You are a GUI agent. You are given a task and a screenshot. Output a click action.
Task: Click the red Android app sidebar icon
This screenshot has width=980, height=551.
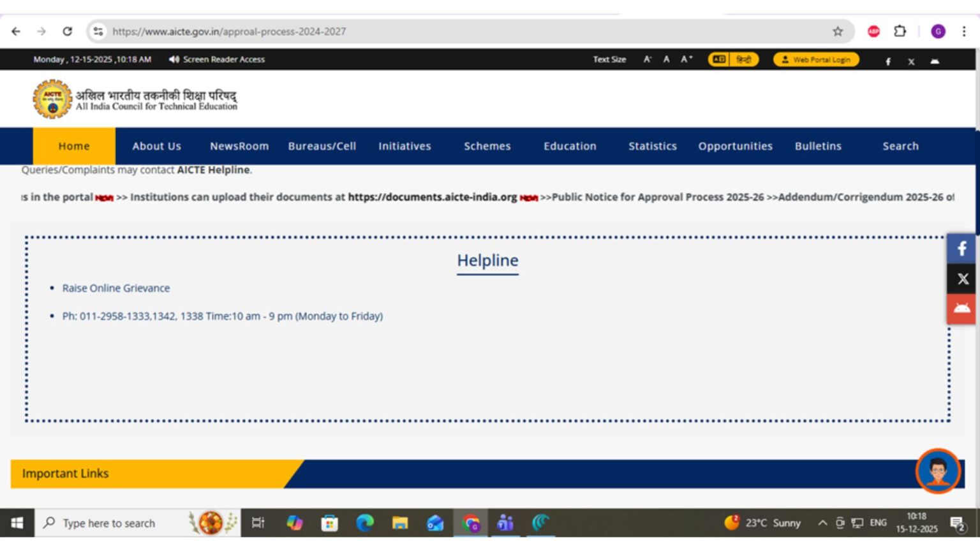click(x=962, y=309)
